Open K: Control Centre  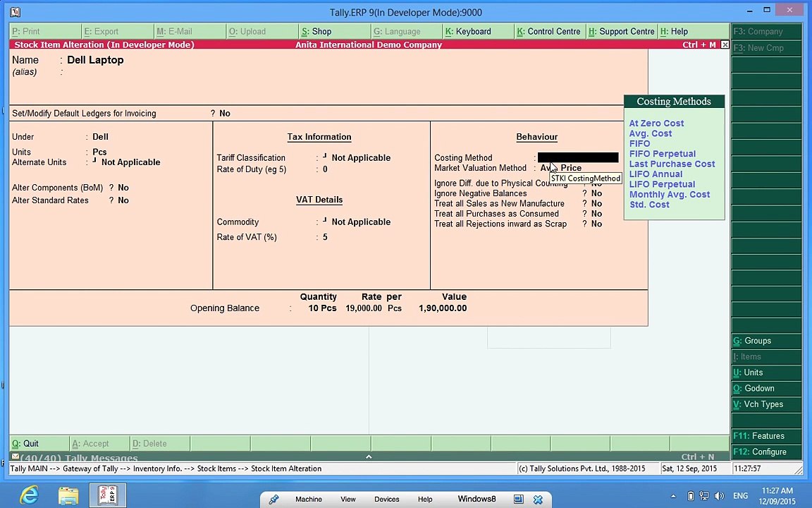[x=550, y=31]
